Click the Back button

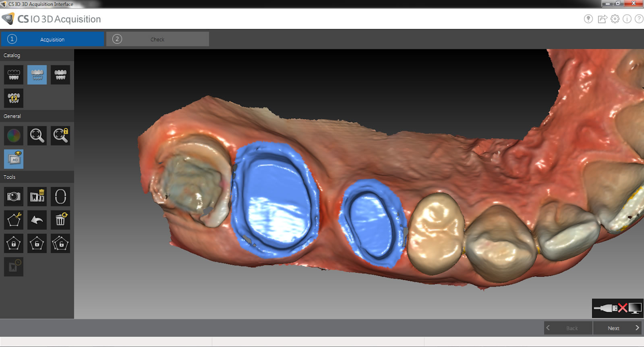[x=568, y=328]
